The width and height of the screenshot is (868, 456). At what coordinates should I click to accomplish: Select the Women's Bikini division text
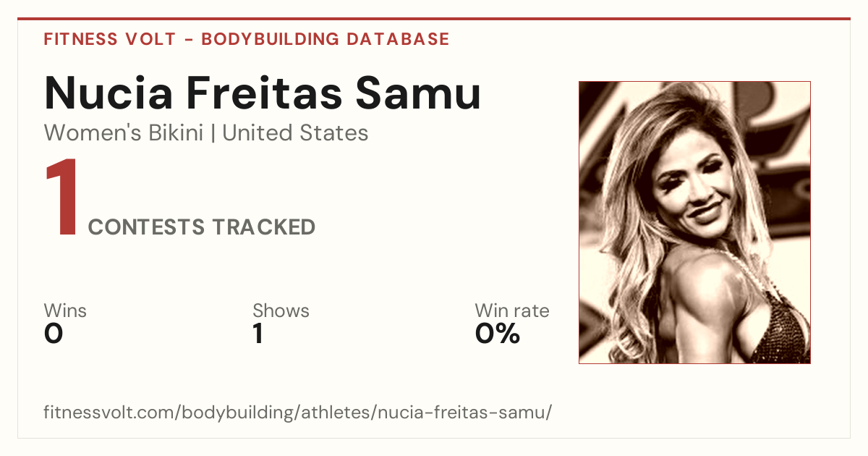tap(124, 133)
